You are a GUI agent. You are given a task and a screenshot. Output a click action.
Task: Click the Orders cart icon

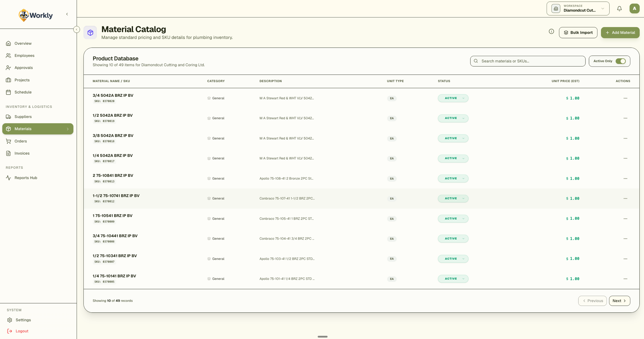(x=8, y=141)
